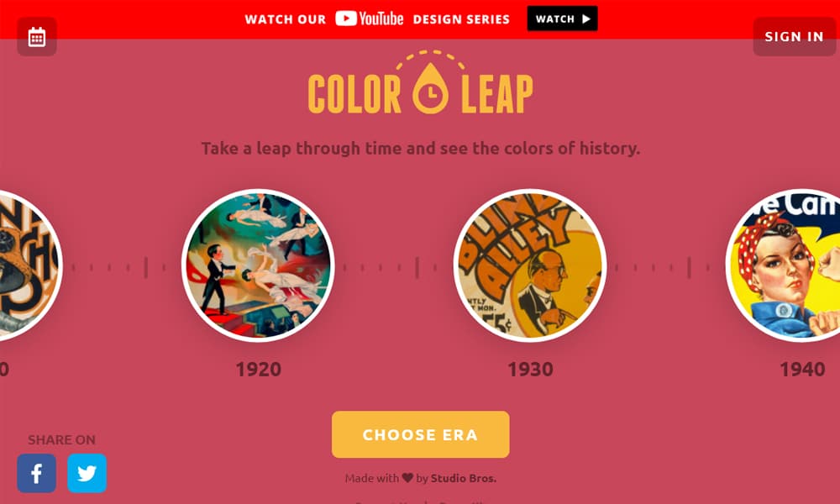Click the Choose Era button
The width and height of the screenshot is (840, 504).
(421, 434)
